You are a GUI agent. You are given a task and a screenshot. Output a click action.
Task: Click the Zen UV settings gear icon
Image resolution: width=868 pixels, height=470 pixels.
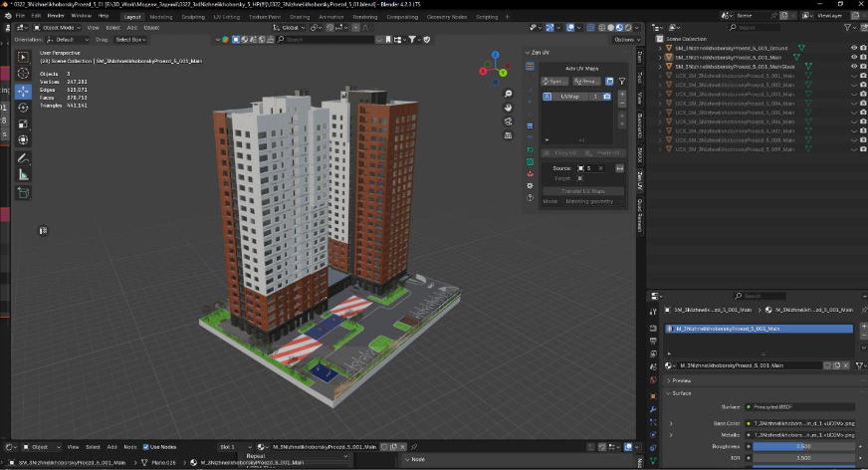pos(530,186)
